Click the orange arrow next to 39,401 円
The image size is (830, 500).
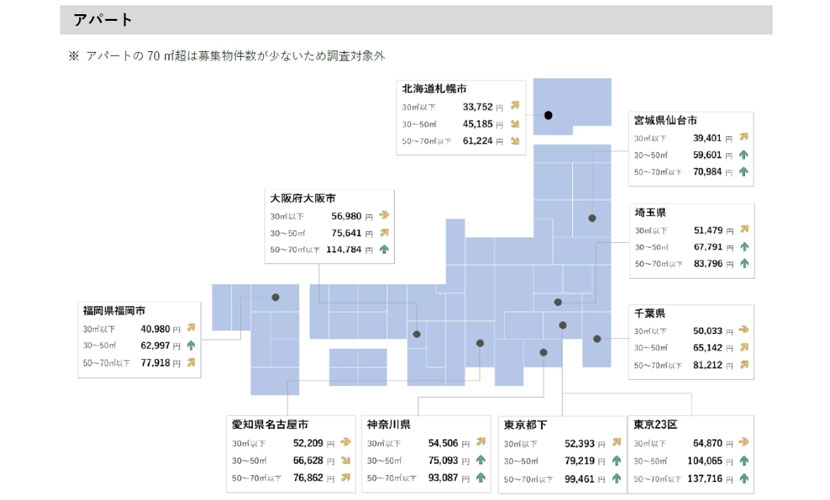click(744, 137)
